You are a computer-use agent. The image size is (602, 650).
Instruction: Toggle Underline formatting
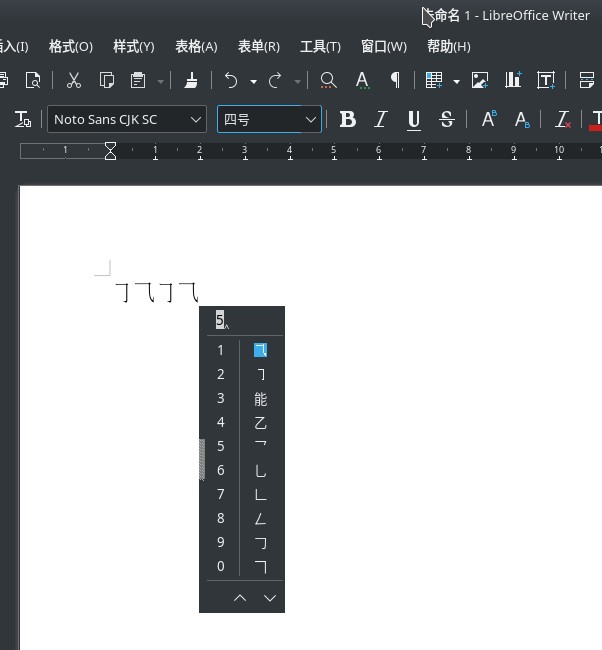pyautogui.click(x=413, y=119)
